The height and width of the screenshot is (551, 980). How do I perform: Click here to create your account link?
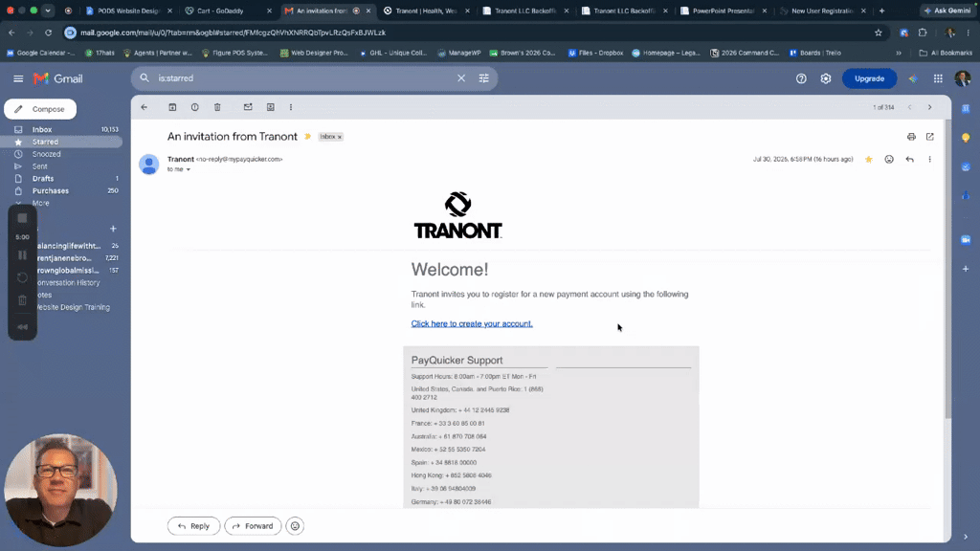tap(472, 323)
